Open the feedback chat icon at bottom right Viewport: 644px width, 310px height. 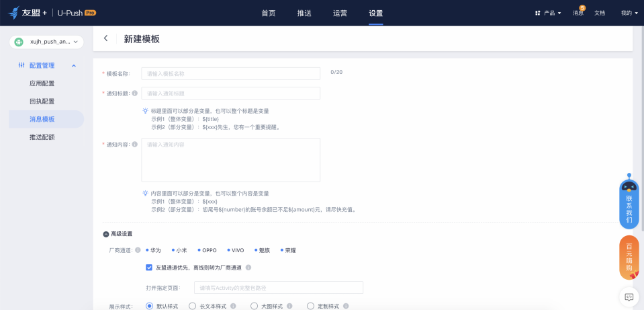click(x=629, y=297)
